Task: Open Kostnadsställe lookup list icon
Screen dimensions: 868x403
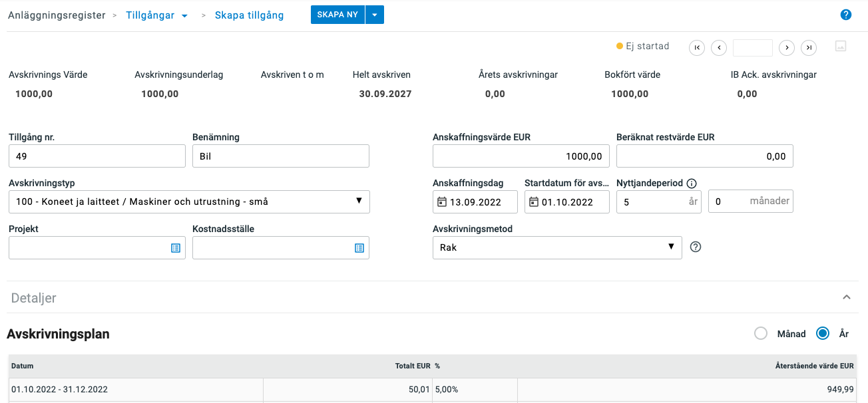Action: tap(359, 248)
